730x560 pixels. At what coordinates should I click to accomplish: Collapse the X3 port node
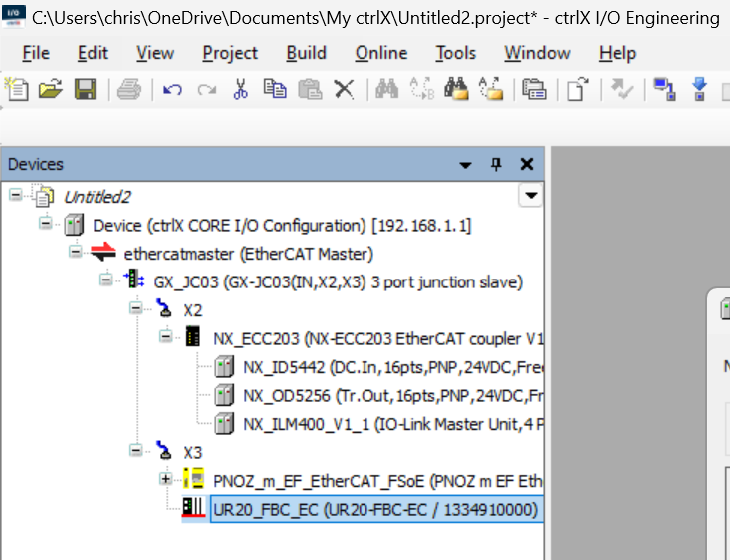tap(136, 450)
